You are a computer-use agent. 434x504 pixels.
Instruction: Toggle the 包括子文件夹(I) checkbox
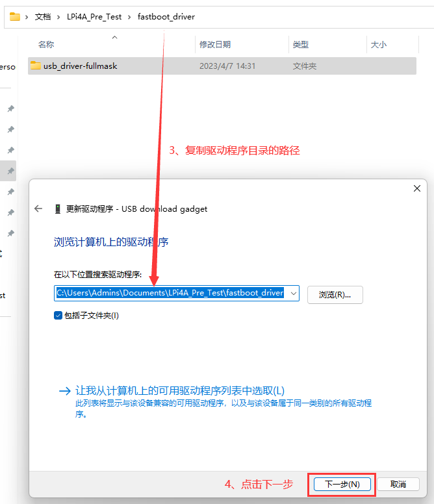point(58,315)
